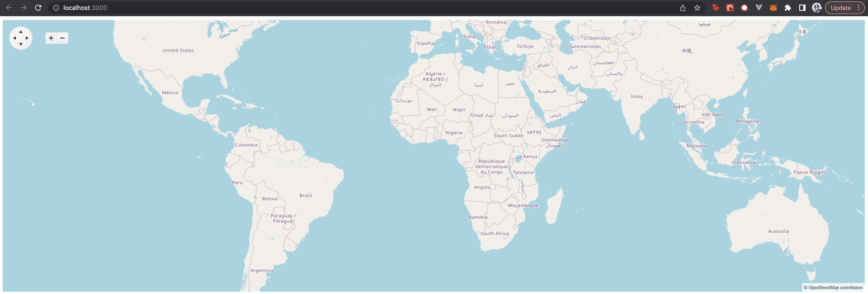Pan the map left with the left arrow

tap(15, 38)
